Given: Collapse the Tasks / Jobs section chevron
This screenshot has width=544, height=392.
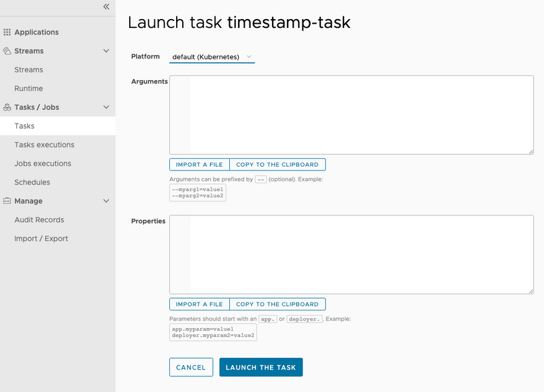Looking at the screenshot, I should click(x=106, y=107).
